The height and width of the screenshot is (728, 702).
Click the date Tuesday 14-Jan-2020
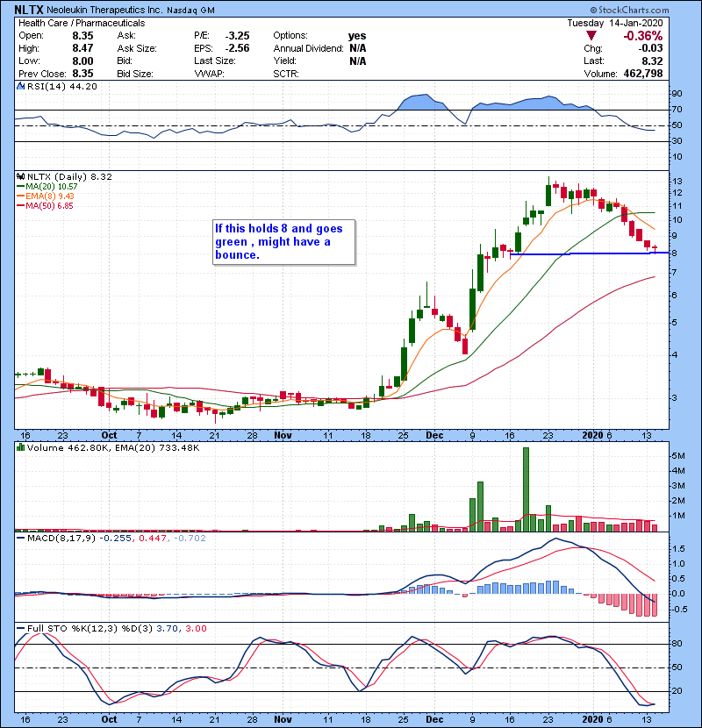tap(615, 23)
